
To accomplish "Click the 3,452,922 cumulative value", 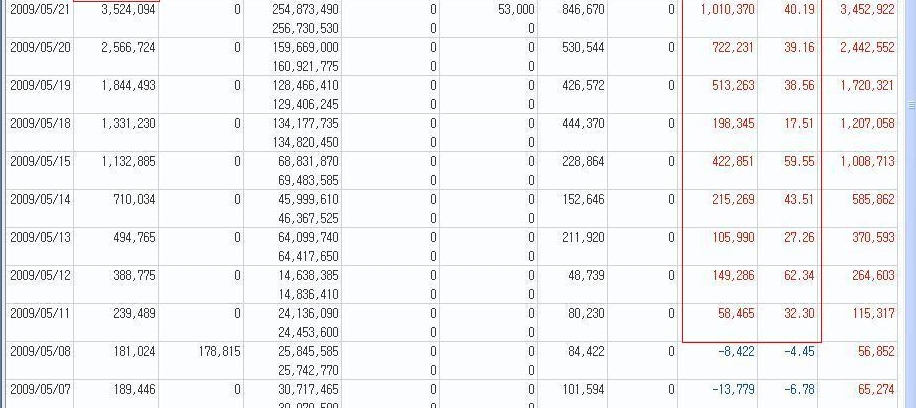I will pyautogui.click(x=867, y=9).
